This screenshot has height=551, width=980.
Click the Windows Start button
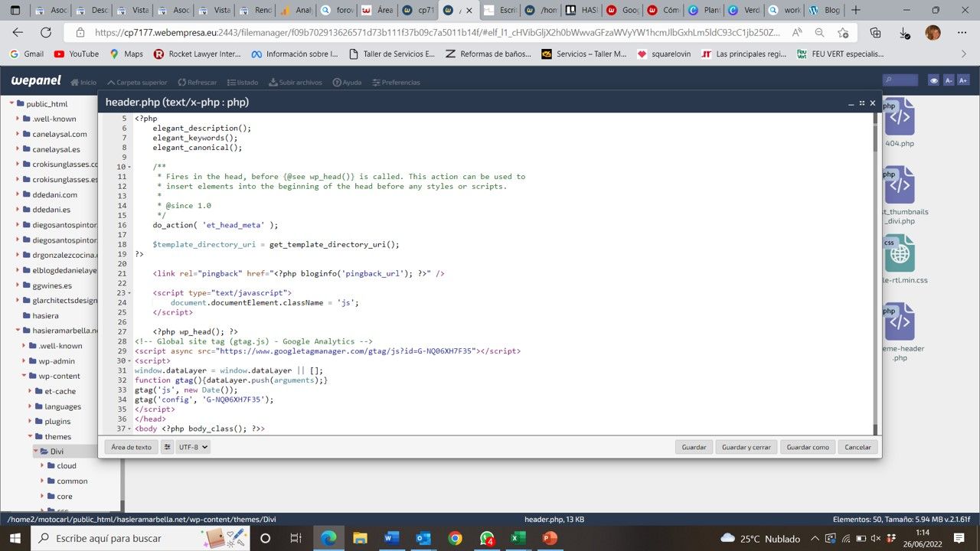tap(15, 538)
